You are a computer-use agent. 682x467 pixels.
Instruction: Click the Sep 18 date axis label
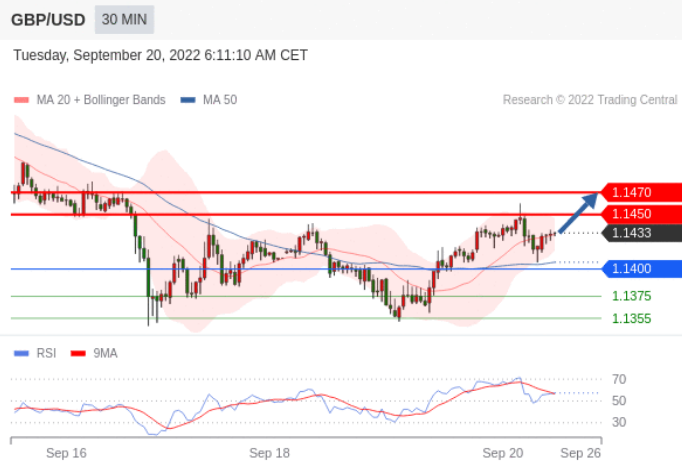(270, 453)
